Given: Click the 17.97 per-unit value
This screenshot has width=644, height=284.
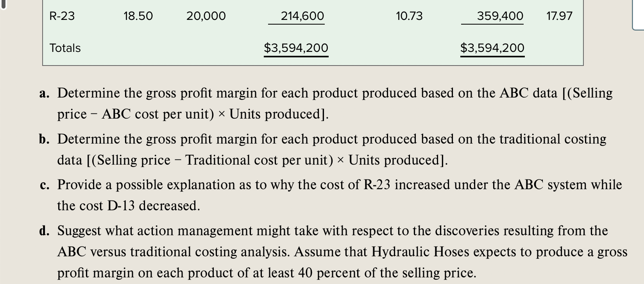Looking at the screenshot, I should [559, 16].
